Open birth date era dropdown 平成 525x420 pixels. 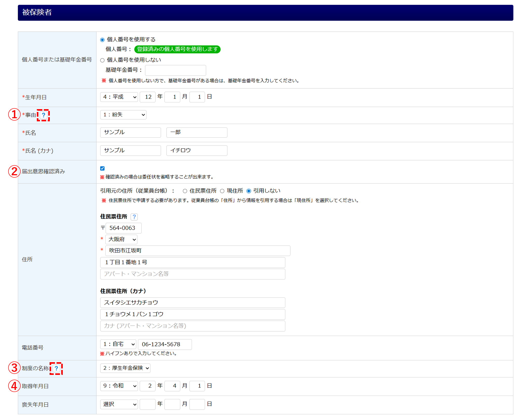[x=119, y=97]
